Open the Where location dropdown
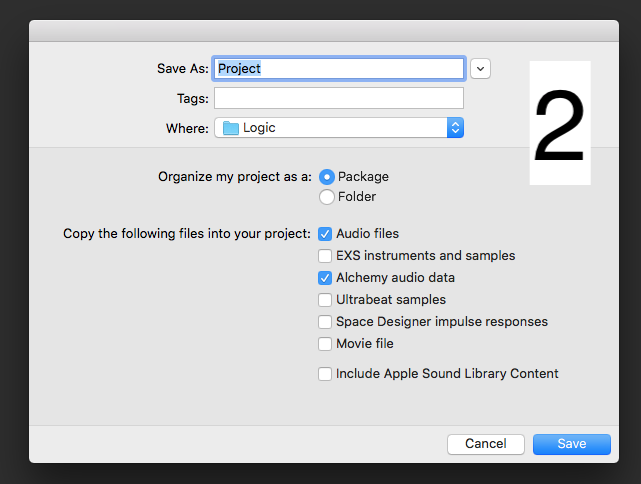Screen dimensions: 641x484 click(x=338, y=128)
